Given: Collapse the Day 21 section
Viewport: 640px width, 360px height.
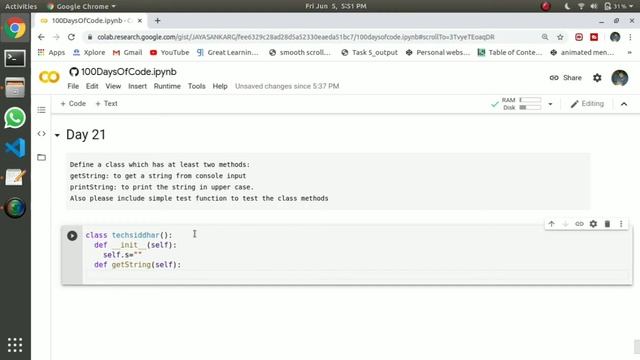Looking at the screenshot, I should [x=57, y=135].
